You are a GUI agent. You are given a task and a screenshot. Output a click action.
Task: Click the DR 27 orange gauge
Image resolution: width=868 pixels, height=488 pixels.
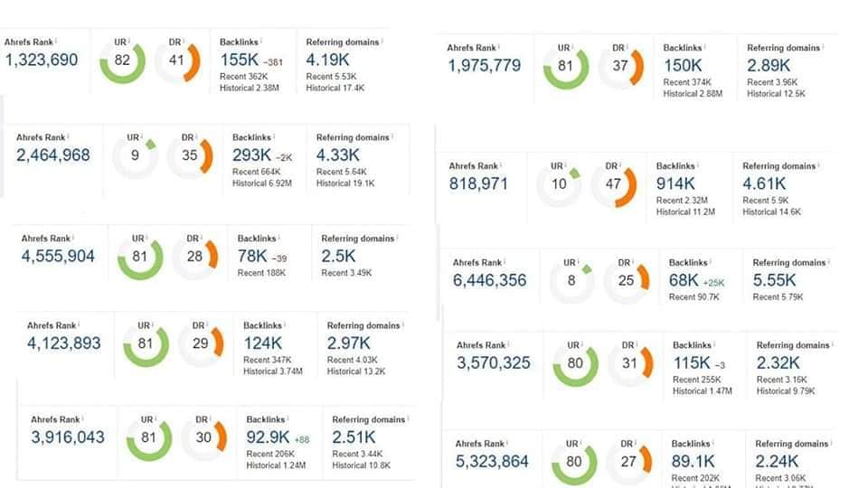point(628,462)
